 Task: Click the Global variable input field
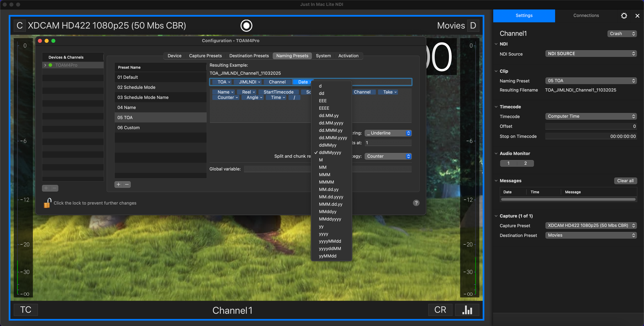[x=328, y=169]
